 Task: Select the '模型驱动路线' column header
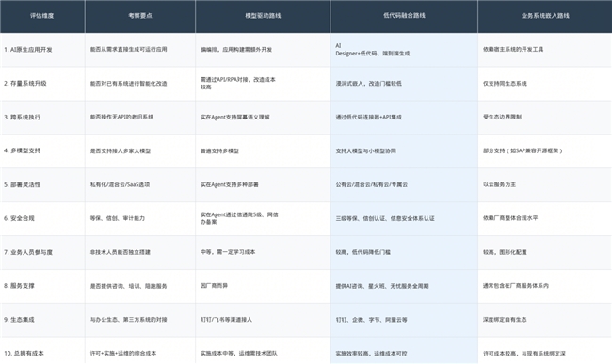(263, 16)
